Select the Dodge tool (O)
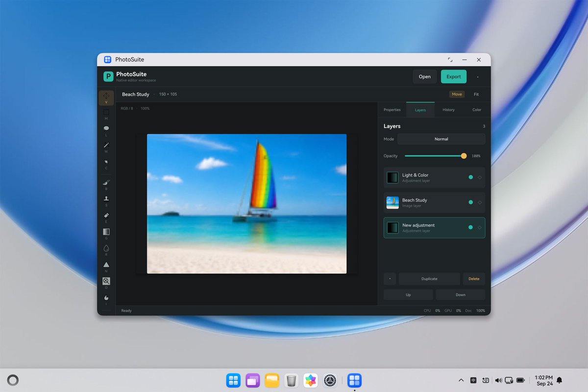Viewport: 588px width, 392px height. [106, 283]
